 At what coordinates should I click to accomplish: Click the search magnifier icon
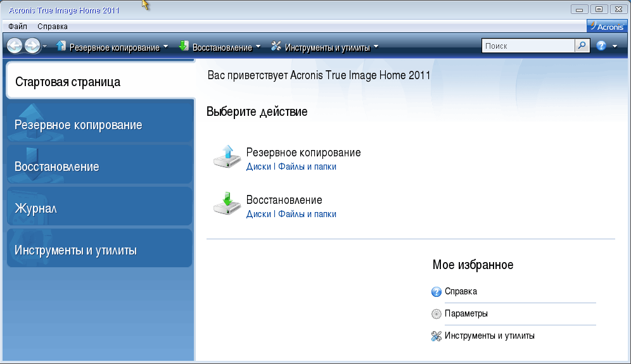[x=582, y=46]
